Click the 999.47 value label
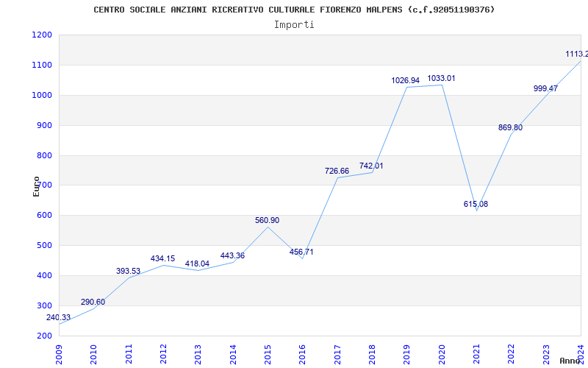 tap(545, 88)
